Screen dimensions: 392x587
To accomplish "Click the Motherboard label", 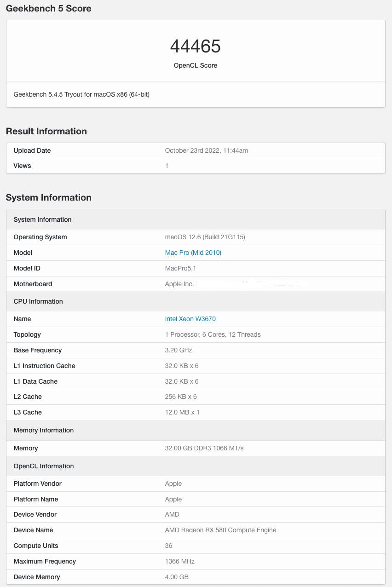I will pyautogui.click(x=33, y=284).
